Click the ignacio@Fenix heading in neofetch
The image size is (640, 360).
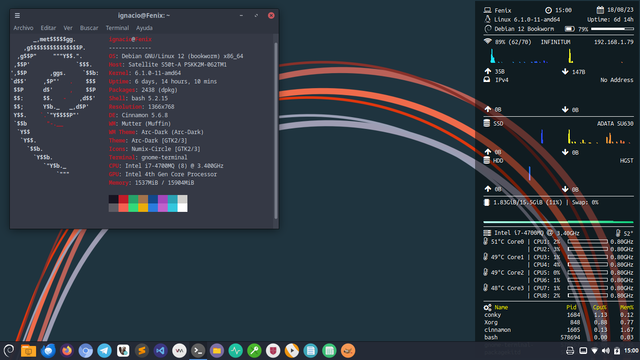coord(130,39)
